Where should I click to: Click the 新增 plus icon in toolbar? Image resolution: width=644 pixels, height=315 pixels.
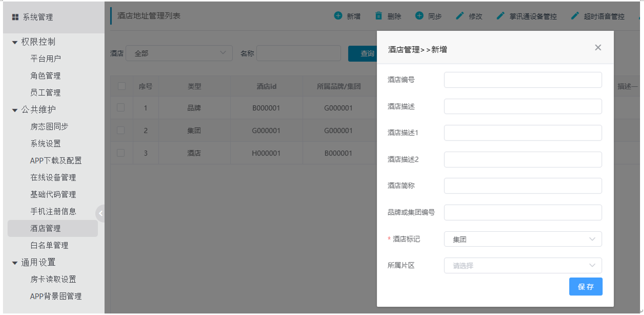click(x=338, y=16)
